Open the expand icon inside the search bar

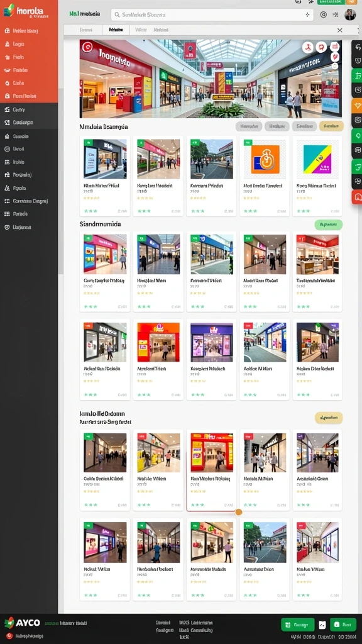coord(307,14)
